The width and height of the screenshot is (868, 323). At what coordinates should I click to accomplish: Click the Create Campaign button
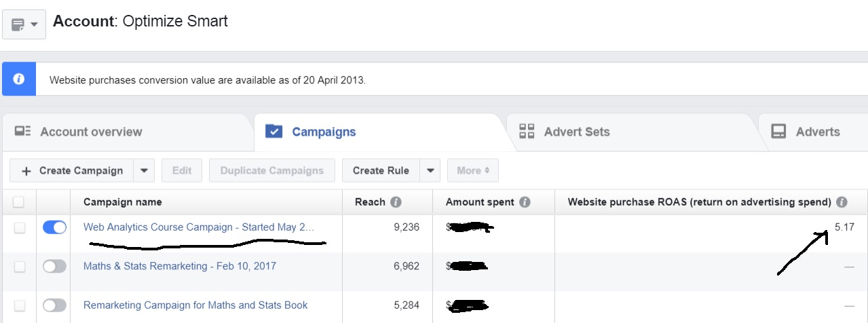click(73, 171)
